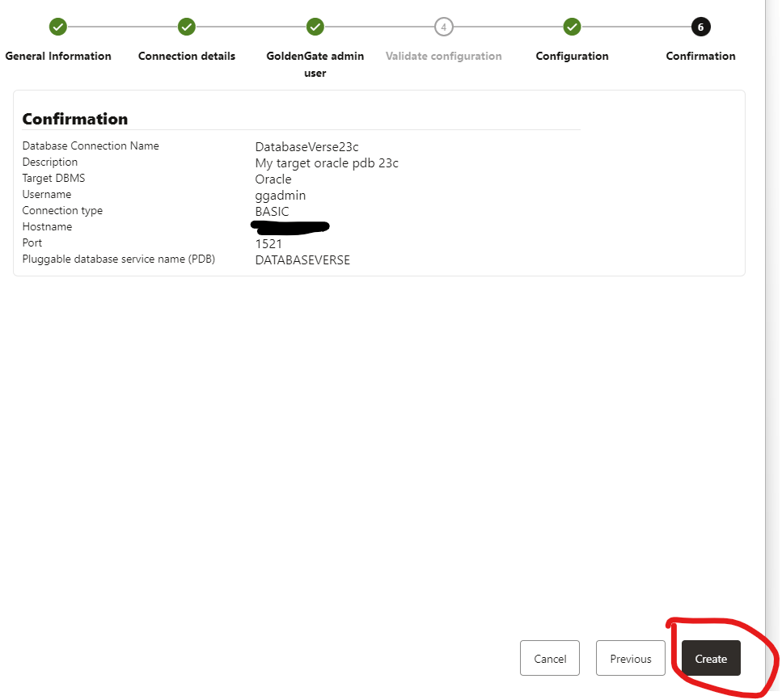Viewport: 782px width, 700px height.
Task: Go to the General Information step label
Action: (58, 56)
